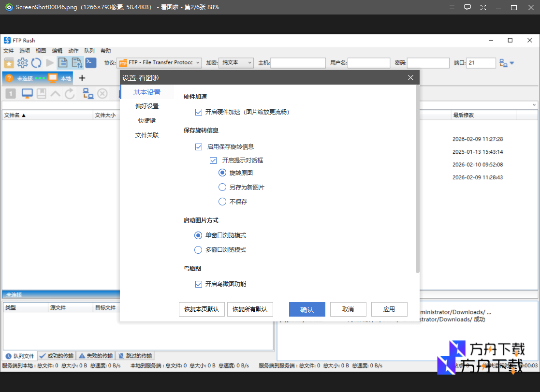Expand the network dropdown arrow beside the port field
The height and width of the screenshot is (392, 540).
(x=512, y=63)
